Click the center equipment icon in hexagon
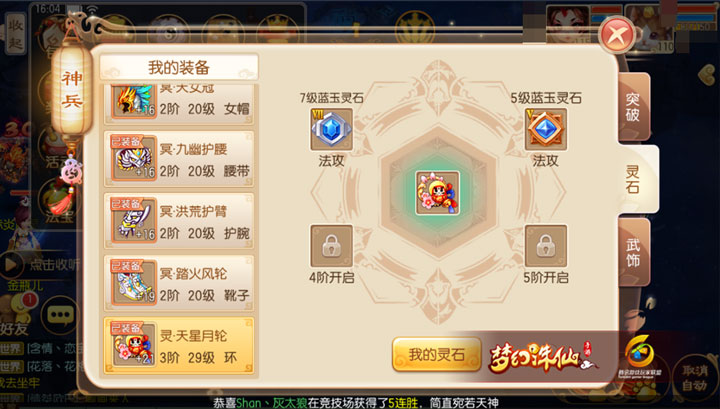The image size is (720, 409). (x=438, y=193)
